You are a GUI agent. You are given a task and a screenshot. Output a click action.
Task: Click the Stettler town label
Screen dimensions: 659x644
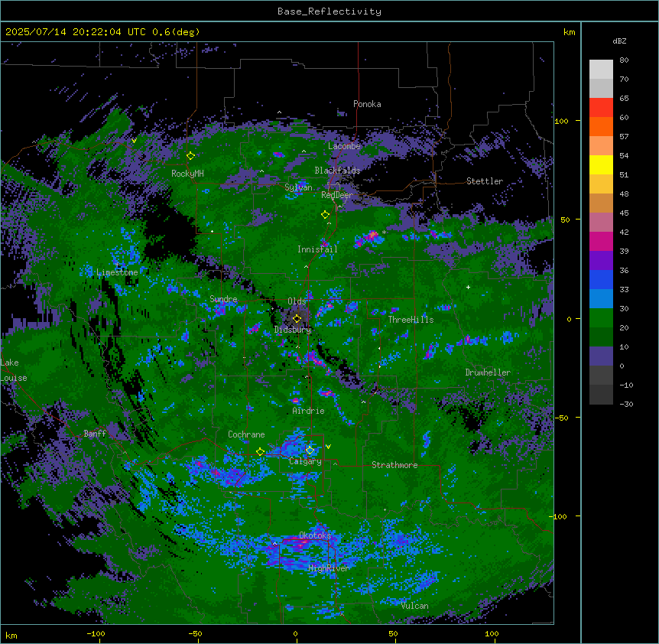click(484, 181)
